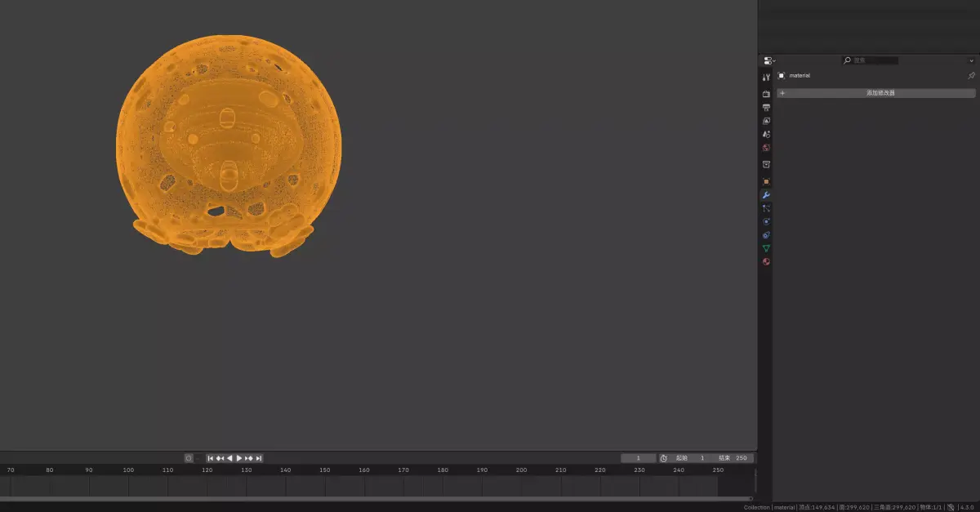The width and height of the screenshot is (980, 512).
Task: Select the orange sphere mesh in viewport
Action: [229, 145]
